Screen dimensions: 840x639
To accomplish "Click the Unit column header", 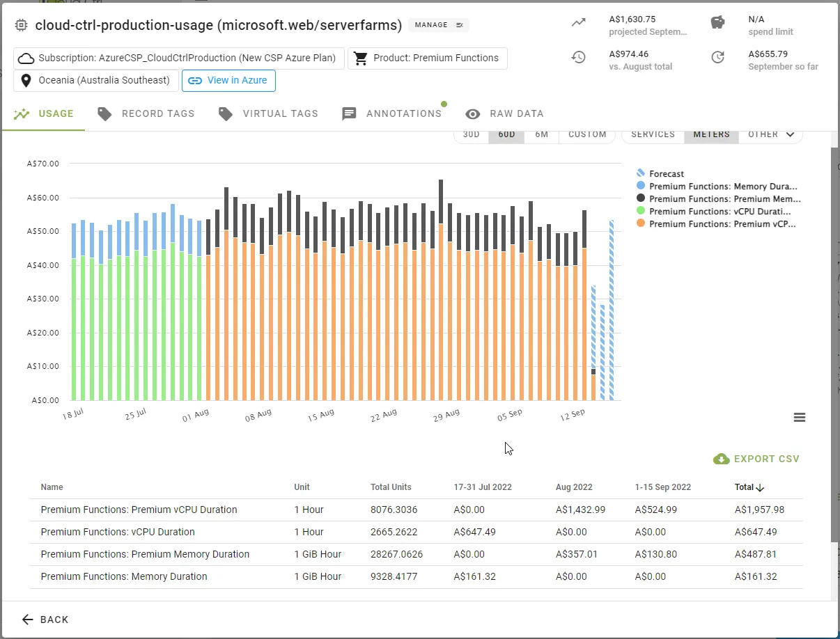I will point(302,487).
